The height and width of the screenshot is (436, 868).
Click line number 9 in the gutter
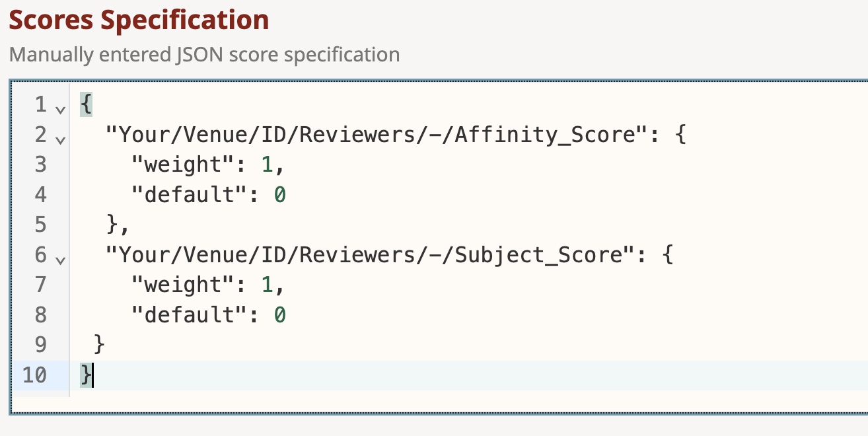[x=40, y=345]
